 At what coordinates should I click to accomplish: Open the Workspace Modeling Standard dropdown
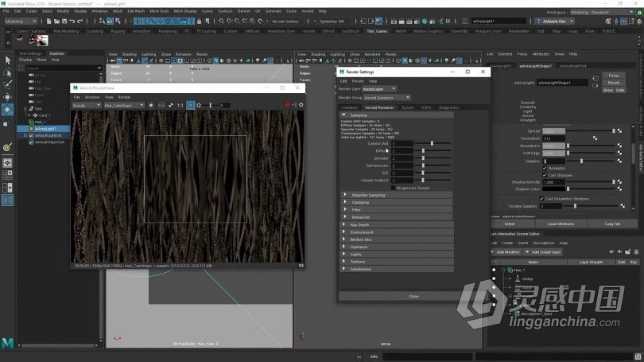[602, 12]
